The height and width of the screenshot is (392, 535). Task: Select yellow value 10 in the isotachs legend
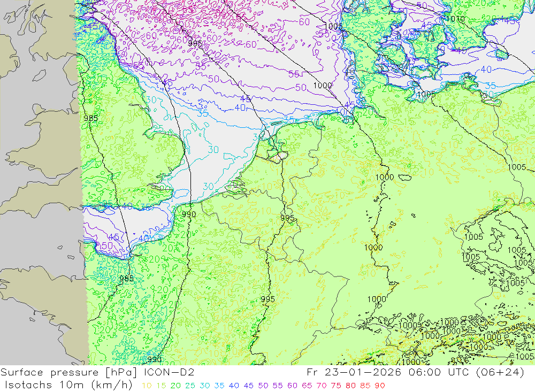(x=147, y=386)
